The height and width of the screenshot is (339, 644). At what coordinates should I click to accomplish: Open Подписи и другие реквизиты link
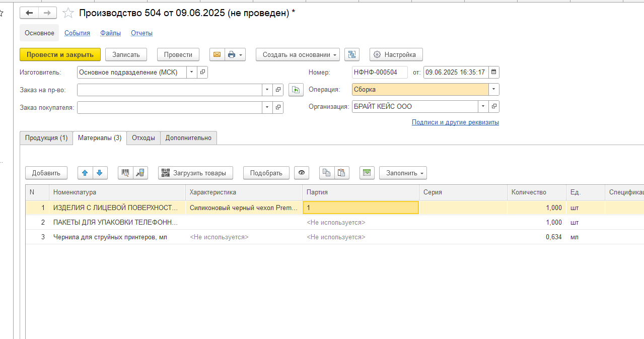tap(455, 122)
